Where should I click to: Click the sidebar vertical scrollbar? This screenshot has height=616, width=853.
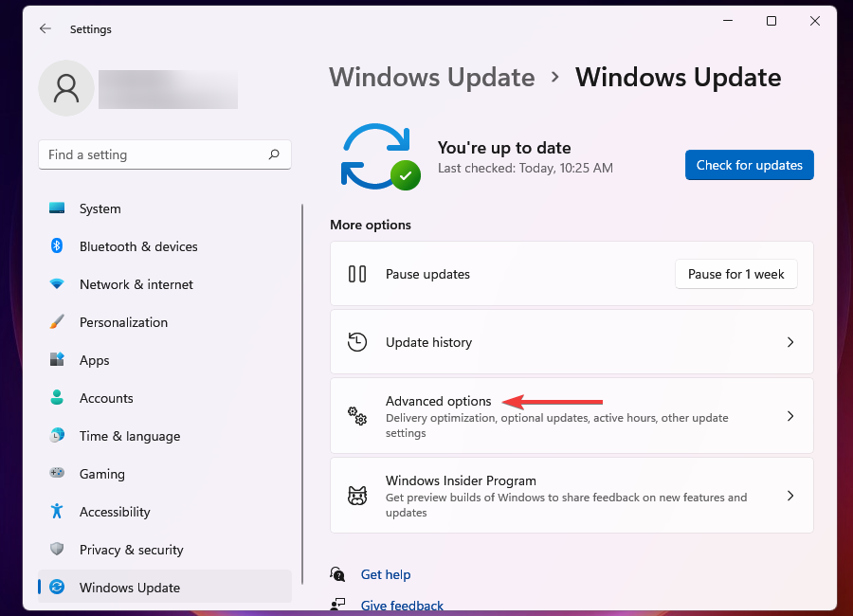click(x=302, y=394)
